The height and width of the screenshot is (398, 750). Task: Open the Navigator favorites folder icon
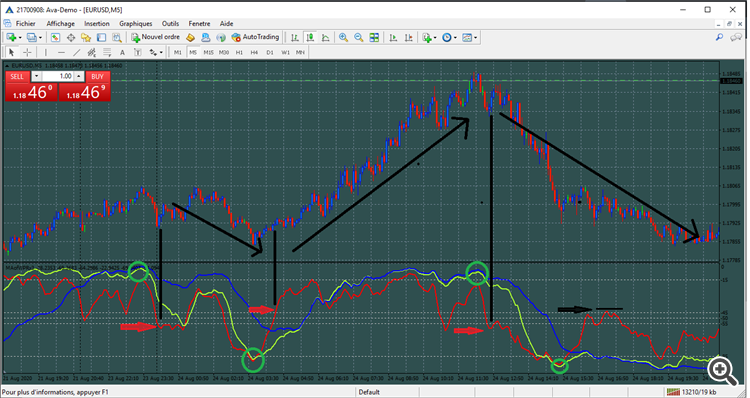click(86, 37)
